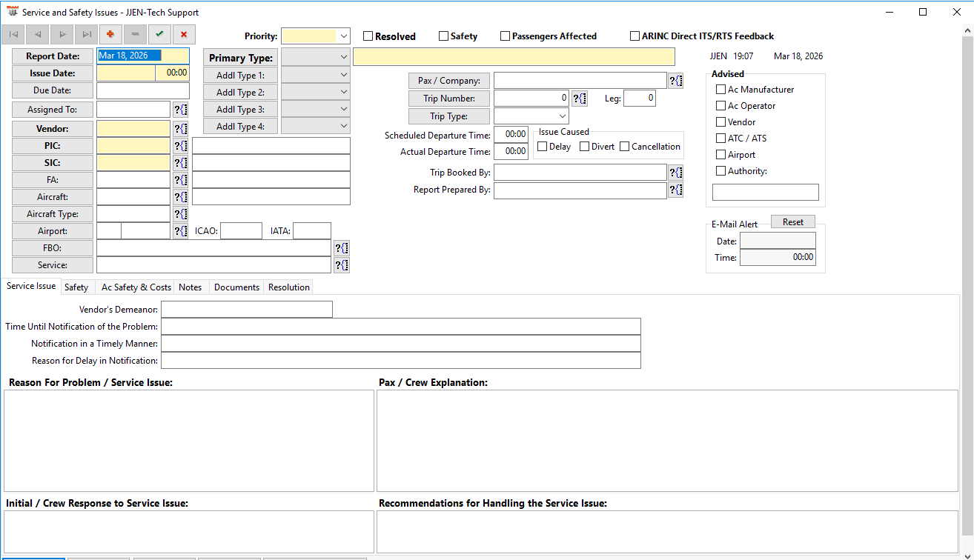Click the next record arrow icon

pyautogui.click(x=62, y=34)
